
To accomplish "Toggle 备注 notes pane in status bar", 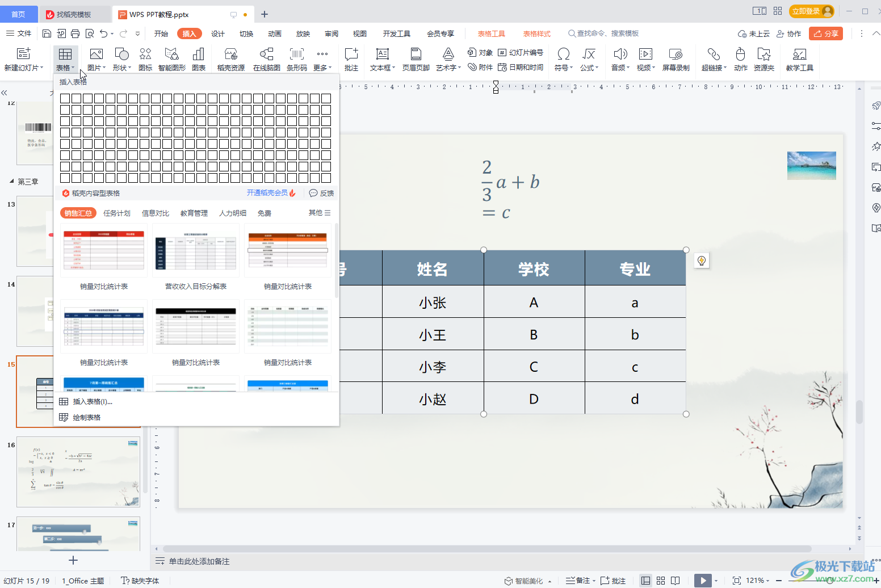I will click(x=578, y=581).
